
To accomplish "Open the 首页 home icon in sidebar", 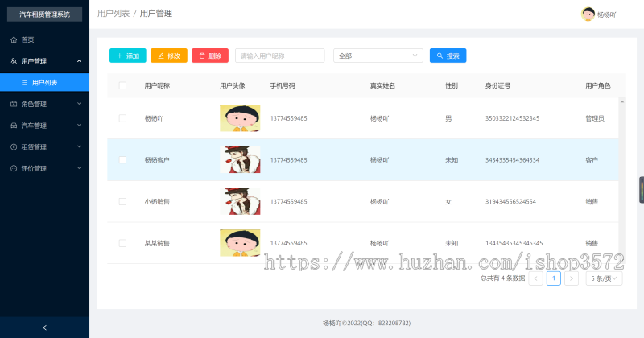I will tap(14, 40).
